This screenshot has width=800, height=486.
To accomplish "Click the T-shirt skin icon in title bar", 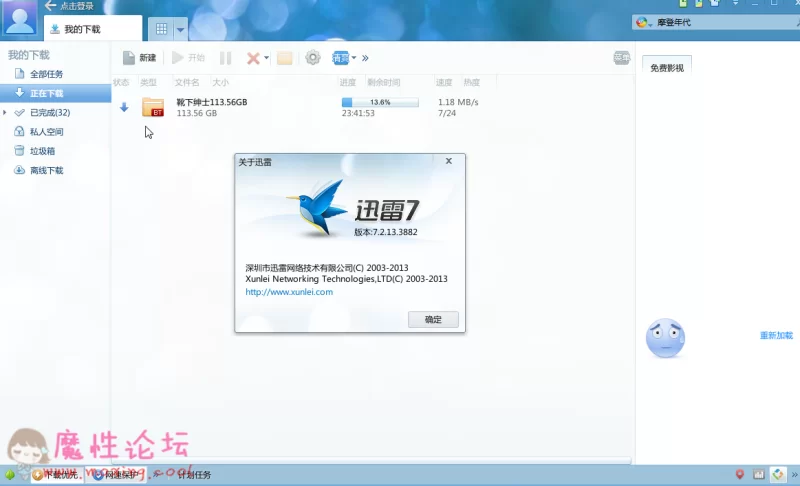I will [715, 3].
